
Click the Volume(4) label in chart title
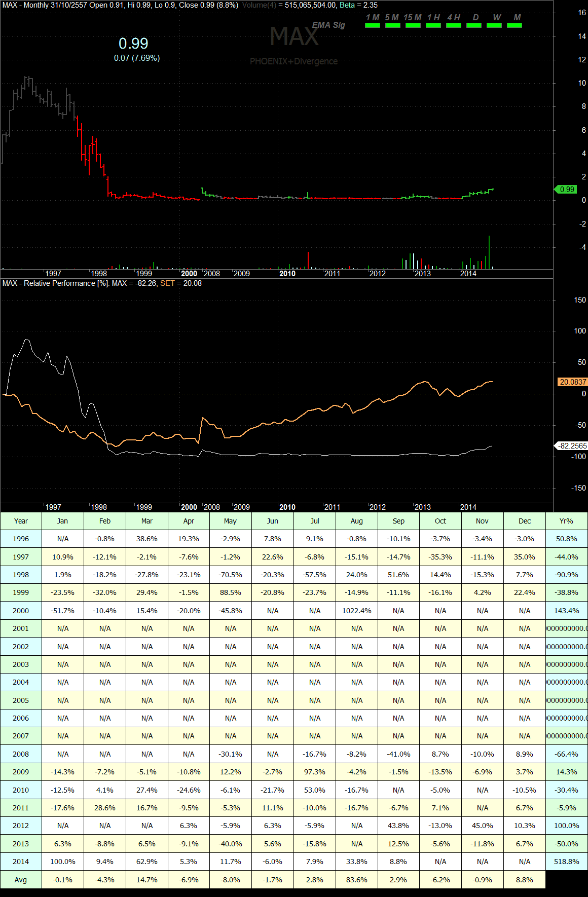(x=259, y=5)
